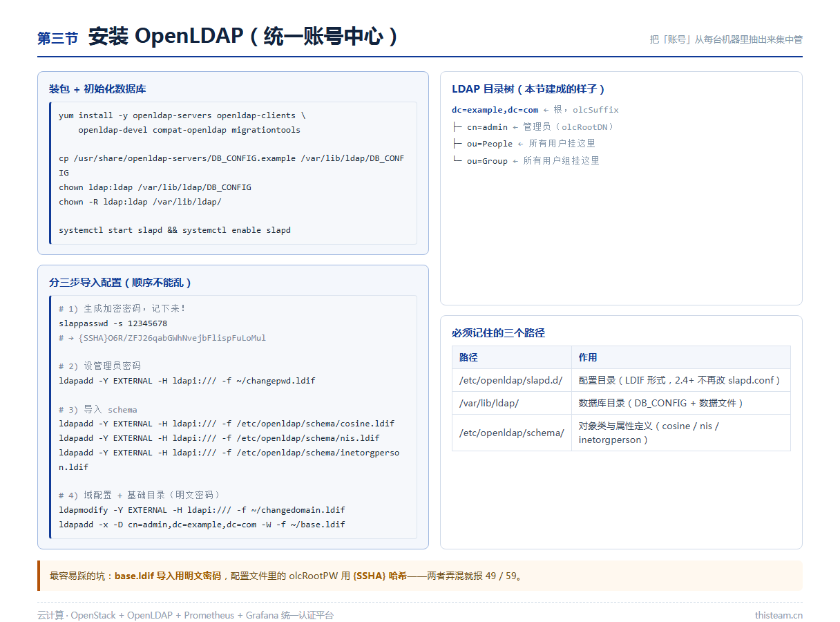Click the 作用 column header
The height and width of the screenshot is (622, 840).
pyautogui.click(x=681, y=357)
